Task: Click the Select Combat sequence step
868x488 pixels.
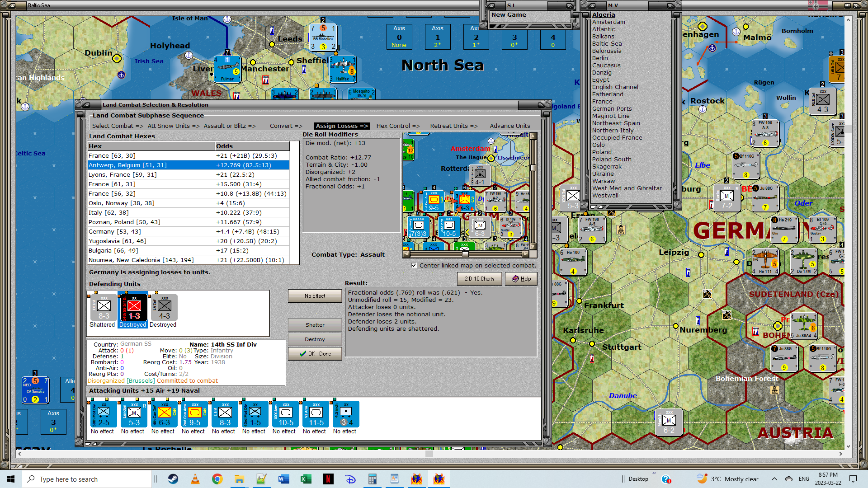Action: point(118,126)
